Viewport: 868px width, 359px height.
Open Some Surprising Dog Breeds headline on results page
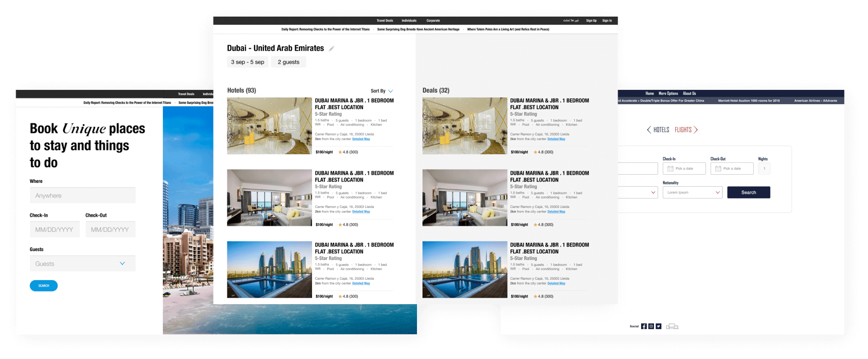click(x=418, y=29)
